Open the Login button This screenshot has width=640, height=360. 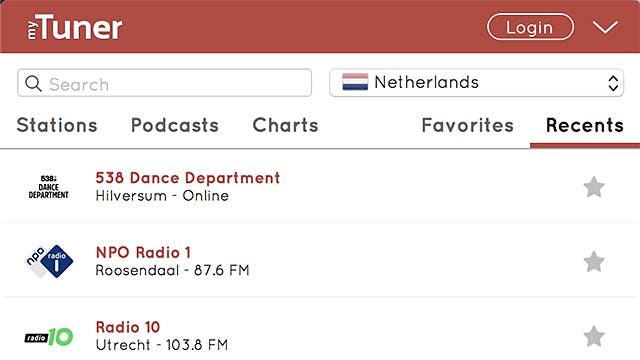530,27
